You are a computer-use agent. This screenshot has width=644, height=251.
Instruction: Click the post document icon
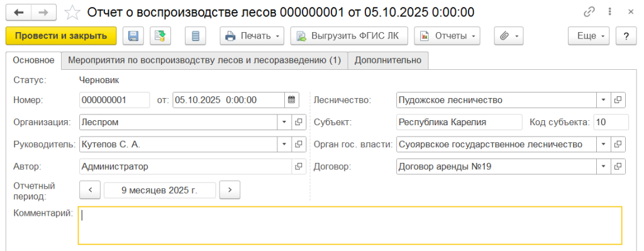(160, 36)
